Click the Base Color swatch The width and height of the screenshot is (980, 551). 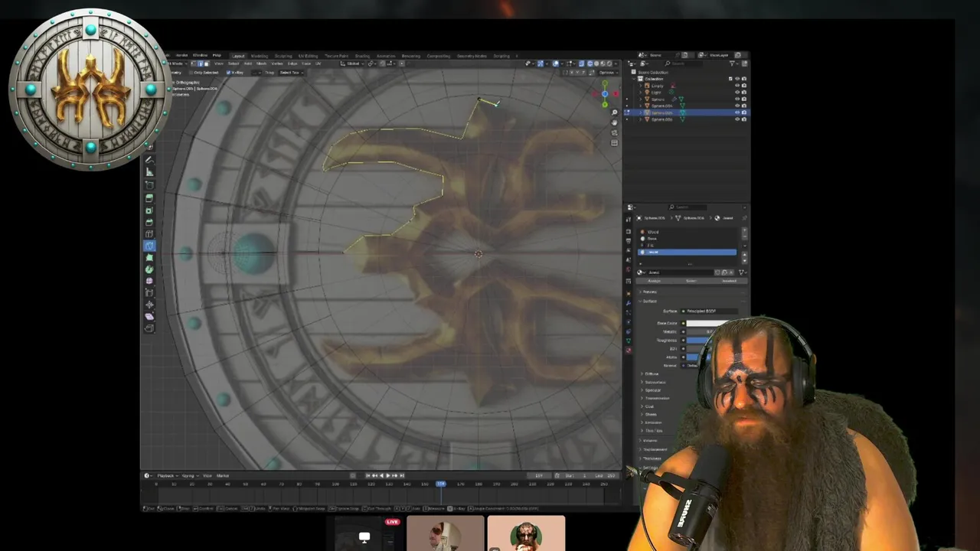pyautogui.click(x=708, y=323)
